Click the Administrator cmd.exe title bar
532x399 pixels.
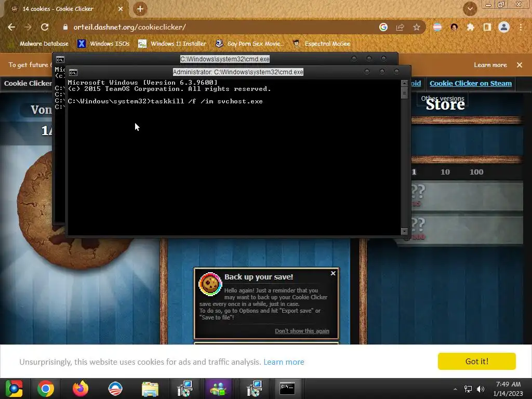tap(238, 72)
